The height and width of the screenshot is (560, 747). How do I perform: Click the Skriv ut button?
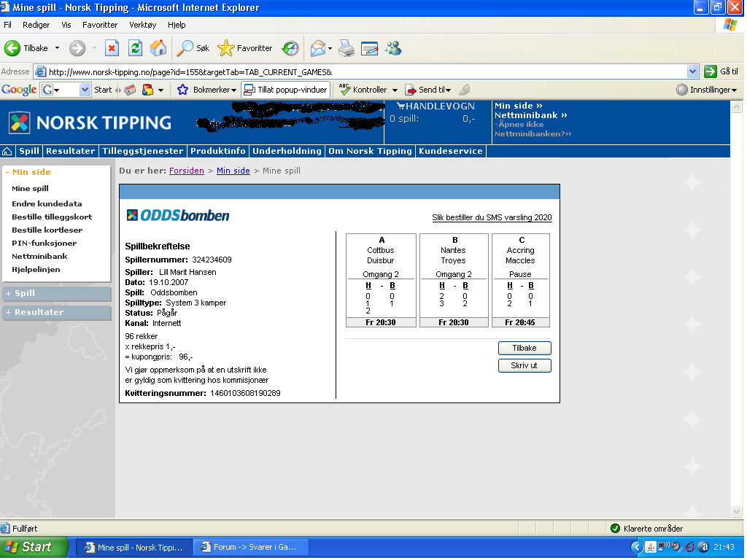[x=525, y=366]
